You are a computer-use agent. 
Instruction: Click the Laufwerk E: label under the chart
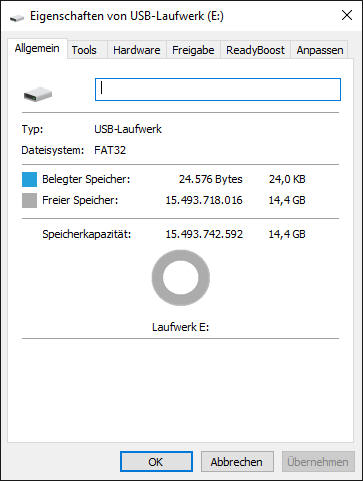click(180, 327)
